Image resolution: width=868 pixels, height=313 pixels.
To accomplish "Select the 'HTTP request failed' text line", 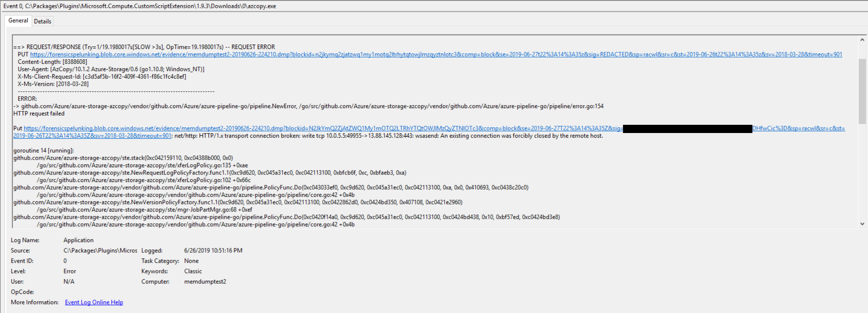I will 39,114.
